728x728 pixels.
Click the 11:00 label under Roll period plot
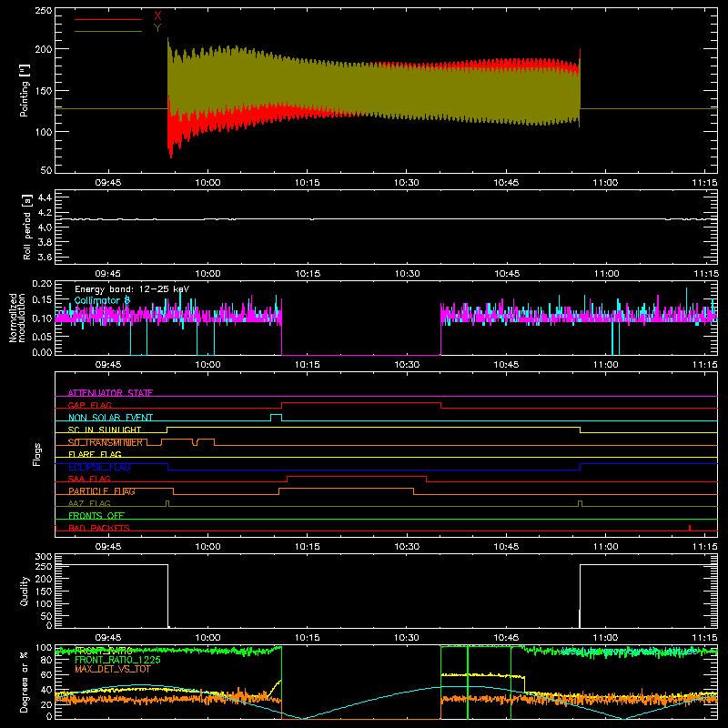pos(606,274)
